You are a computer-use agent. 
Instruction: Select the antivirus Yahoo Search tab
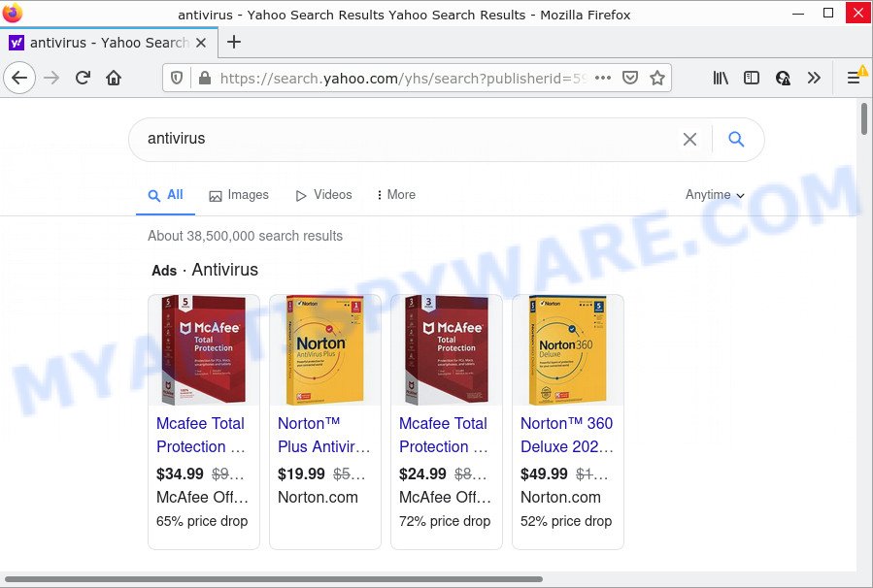click(109, 43)
